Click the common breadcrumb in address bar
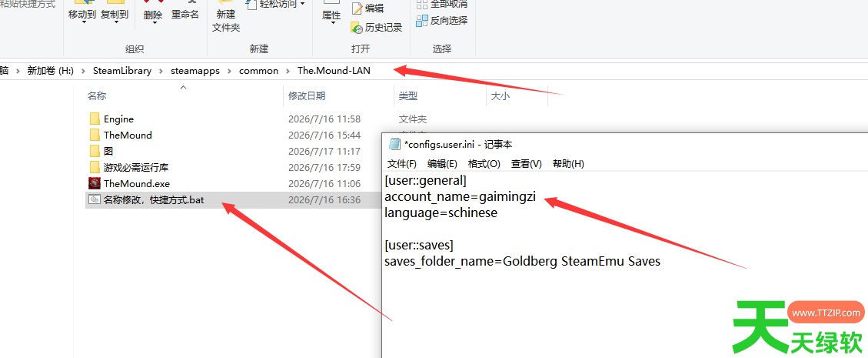 tap(258, 71)
